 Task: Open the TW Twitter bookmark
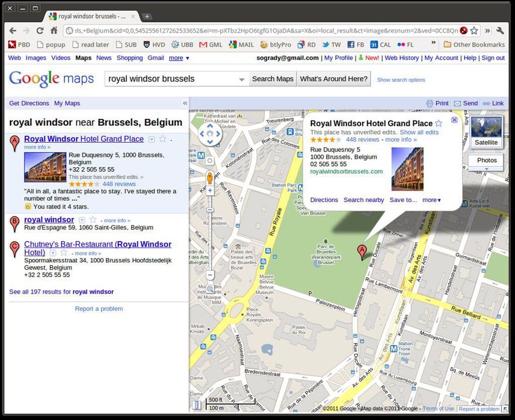pyautogui.click(x=331, y=44)
